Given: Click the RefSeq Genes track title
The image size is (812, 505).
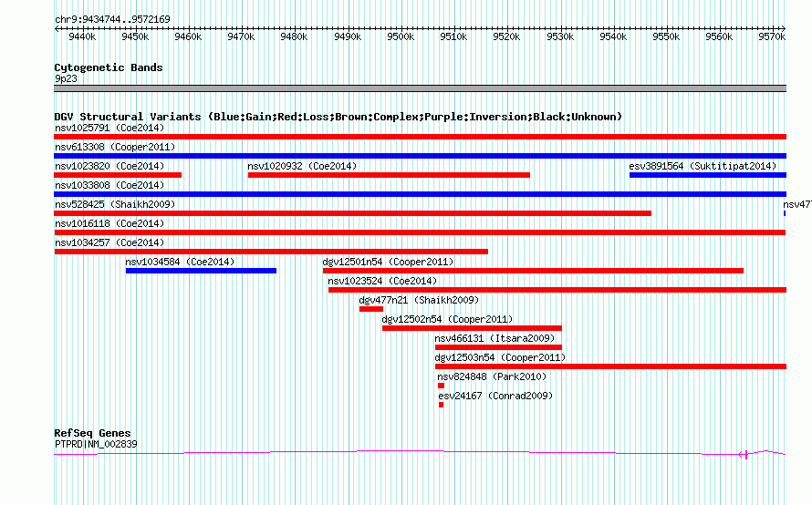Looking at the screenshot, I should pyautogui.click(x=92, y=433).
